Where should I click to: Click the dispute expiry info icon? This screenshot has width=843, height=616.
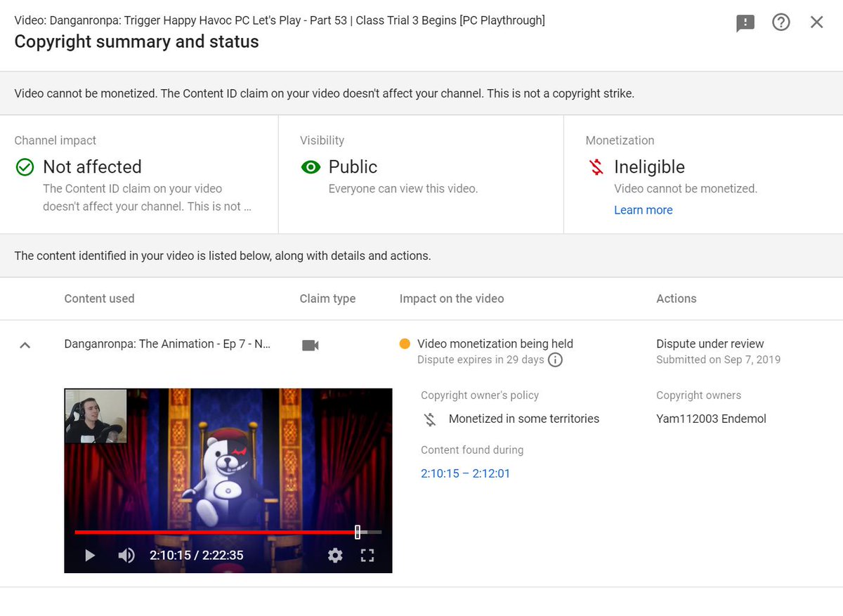(555, 360)
